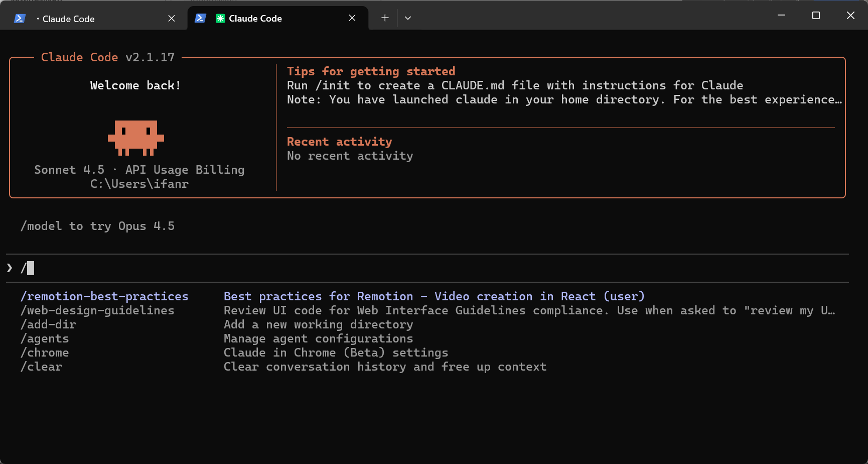Pick the /add-dir command suggestion

48,324
